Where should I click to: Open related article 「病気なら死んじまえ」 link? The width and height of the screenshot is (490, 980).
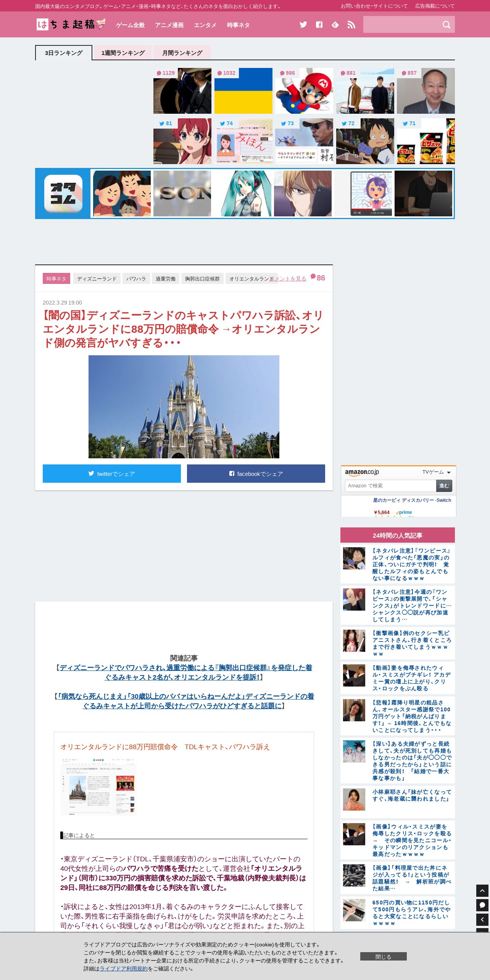point(186,701)
